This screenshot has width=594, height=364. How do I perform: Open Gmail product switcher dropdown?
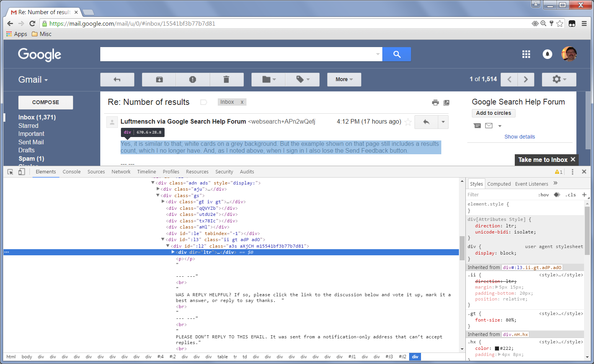pos(33,80)
